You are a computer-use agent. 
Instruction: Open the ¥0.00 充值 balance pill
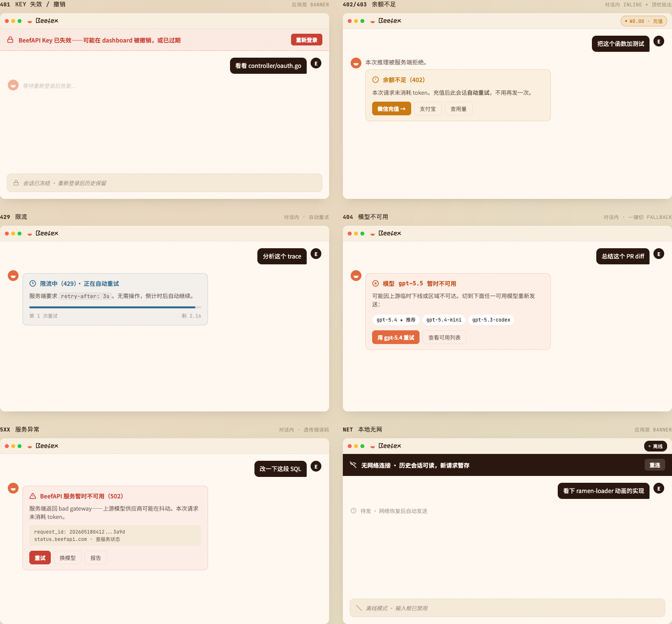point(644,21)
